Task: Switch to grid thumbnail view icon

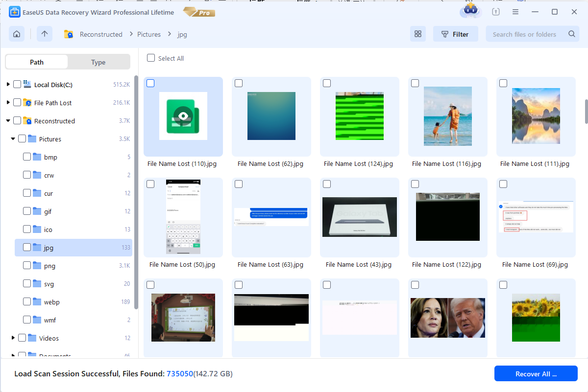Action: point(418,34)
